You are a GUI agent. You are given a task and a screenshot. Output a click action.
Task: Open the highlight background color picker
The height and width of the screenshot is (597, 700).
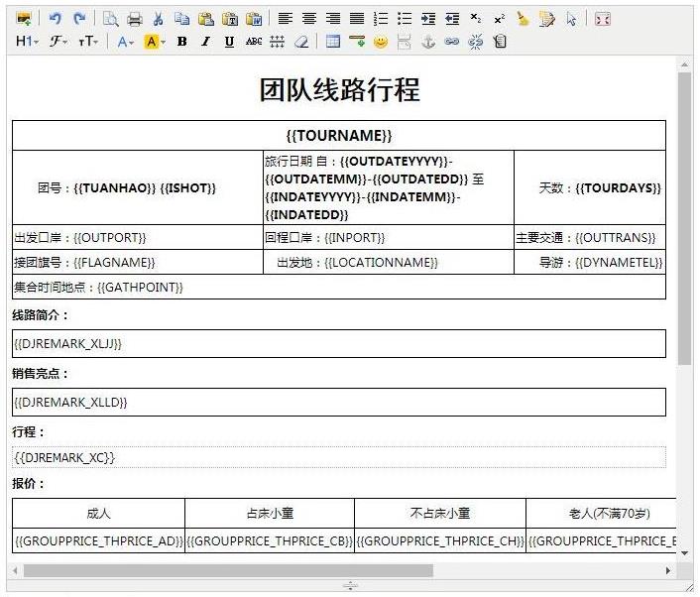pyautogui.click(x=155, y=42)
